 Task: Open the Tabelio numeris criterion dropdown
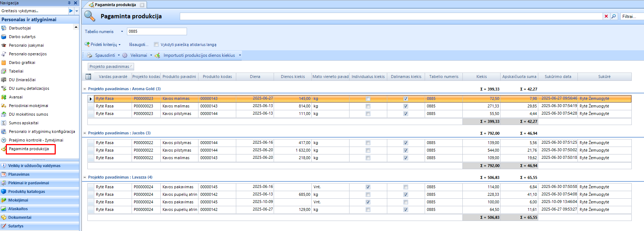(x=122, y=32)
